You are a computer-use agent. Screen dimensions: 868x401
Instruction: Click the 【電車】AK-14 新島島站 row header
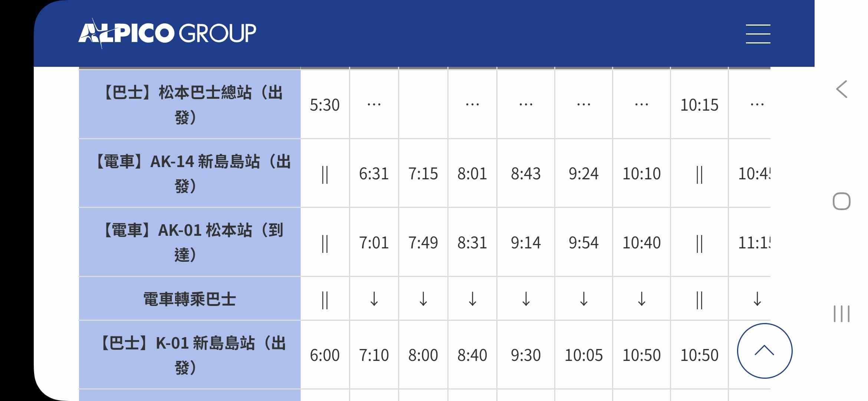(x=190, y=173)
